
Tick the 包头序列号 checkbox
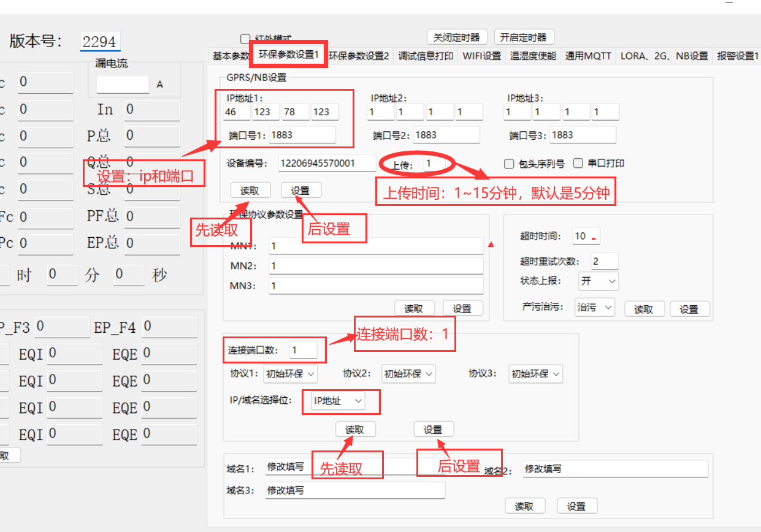point(508,164)
